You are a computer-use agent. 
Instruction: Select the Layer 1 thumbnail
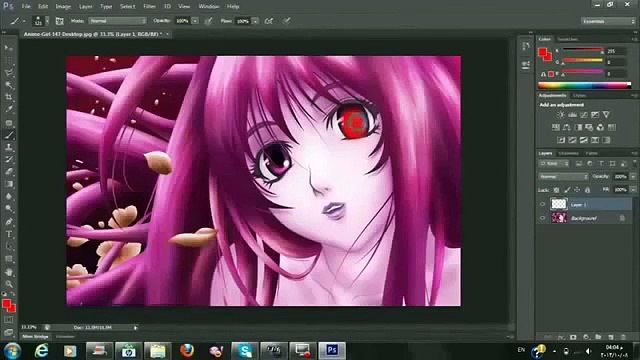[x=559, y=204]
